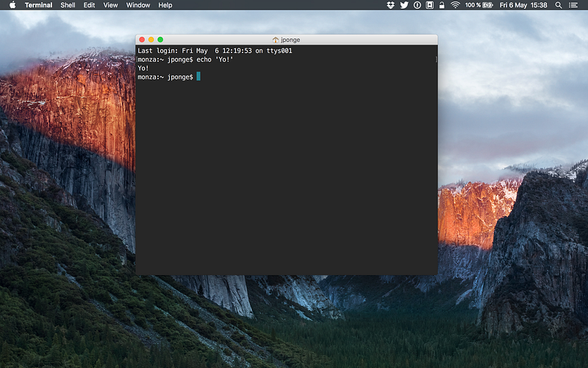Screen dimensions: 588x368
Task: Open the Edit menu
Action: pyautogui.click(x=89, y=5)
